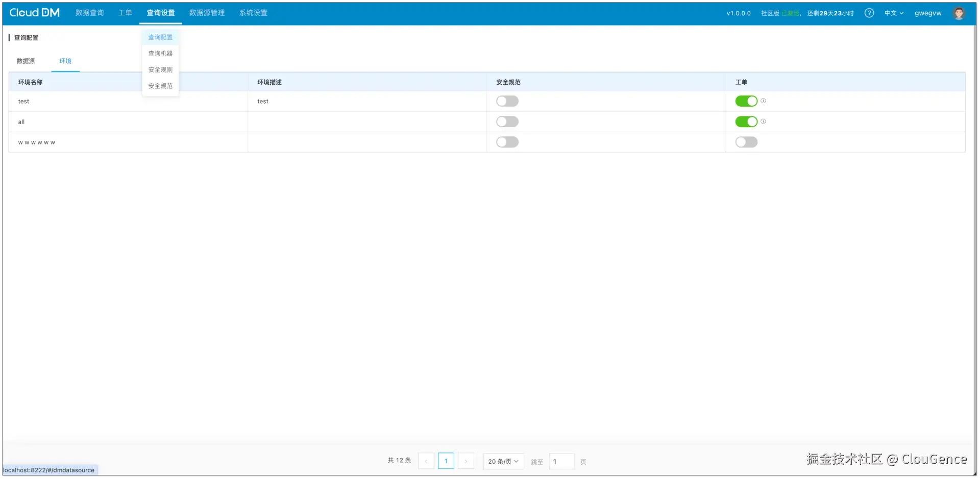This screenshot has width=980, height=479.
Task: Open 工单 in the top navigation
Action: (125, 13)
